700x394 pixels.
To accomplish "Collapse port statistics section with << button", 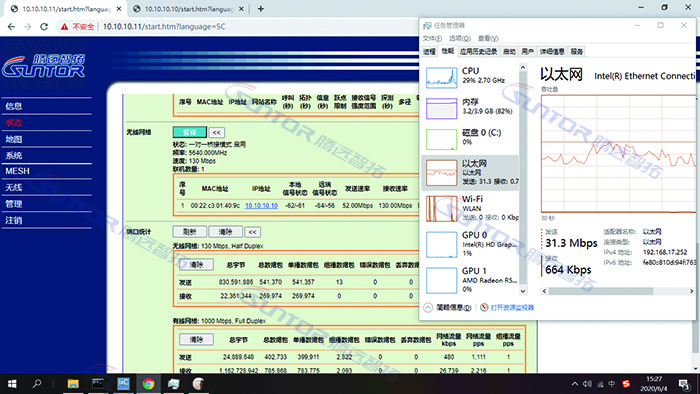I will pos(252,232).
